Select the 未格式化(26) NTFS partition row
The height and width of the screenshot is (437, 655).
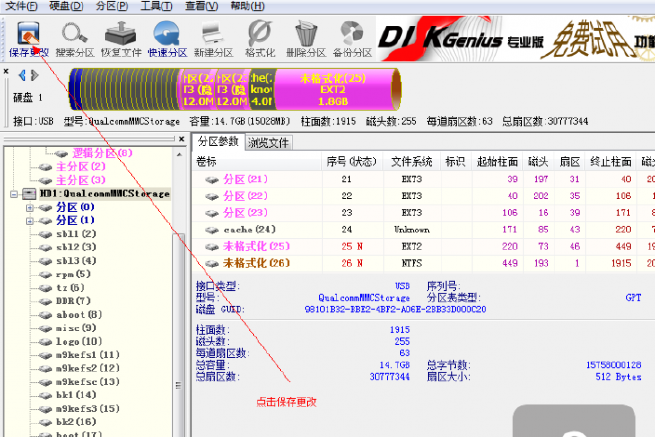pos(423,263)
